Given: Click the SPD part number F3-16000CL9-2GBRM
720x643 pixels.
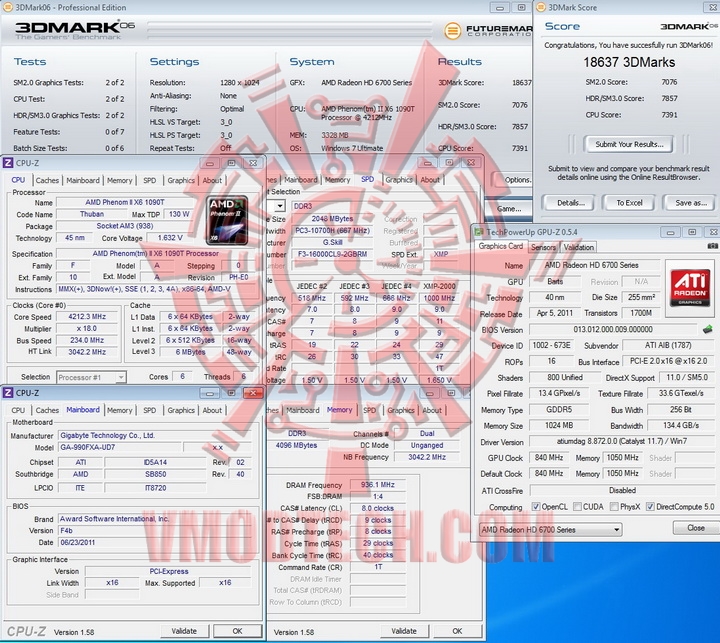Looking at the screenshot, I should (x=332, y=254).
